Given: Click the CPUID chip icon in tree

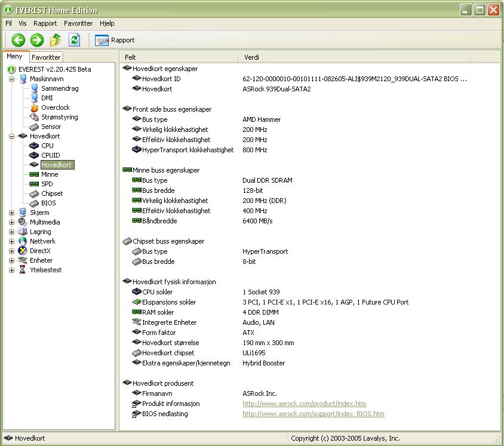Looking at the screenshot, I should [34, 155].
